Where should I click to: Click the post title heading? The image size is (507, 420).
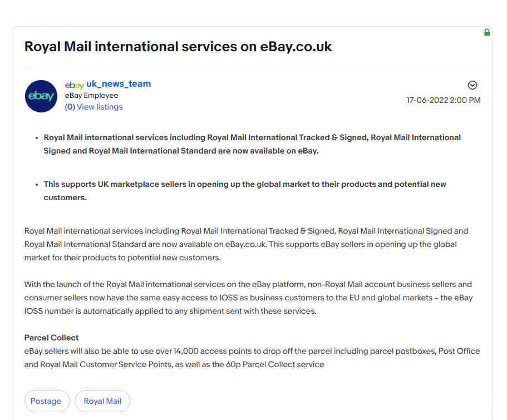pyautogui.click(x=178, y=47)
